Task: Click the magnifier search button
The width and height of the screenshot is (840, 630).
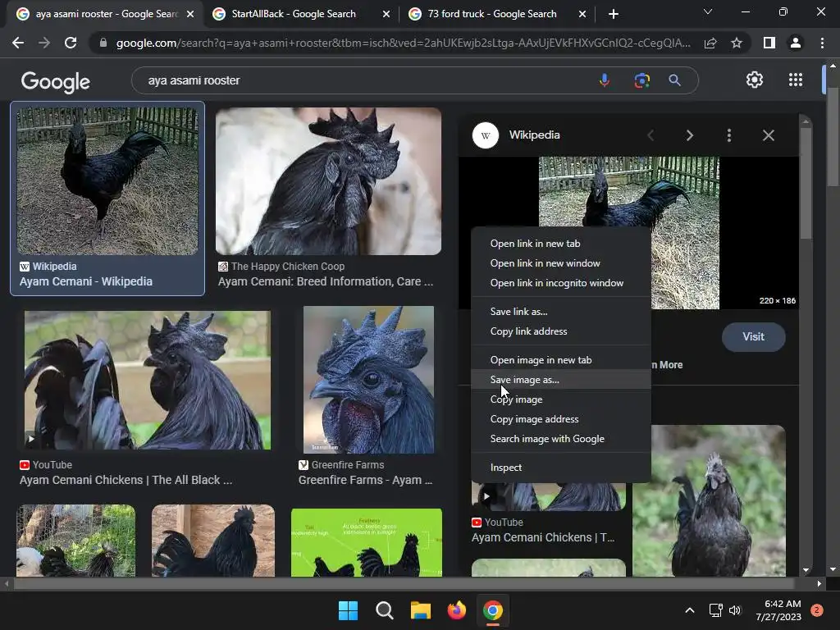Action: [675, 80]
